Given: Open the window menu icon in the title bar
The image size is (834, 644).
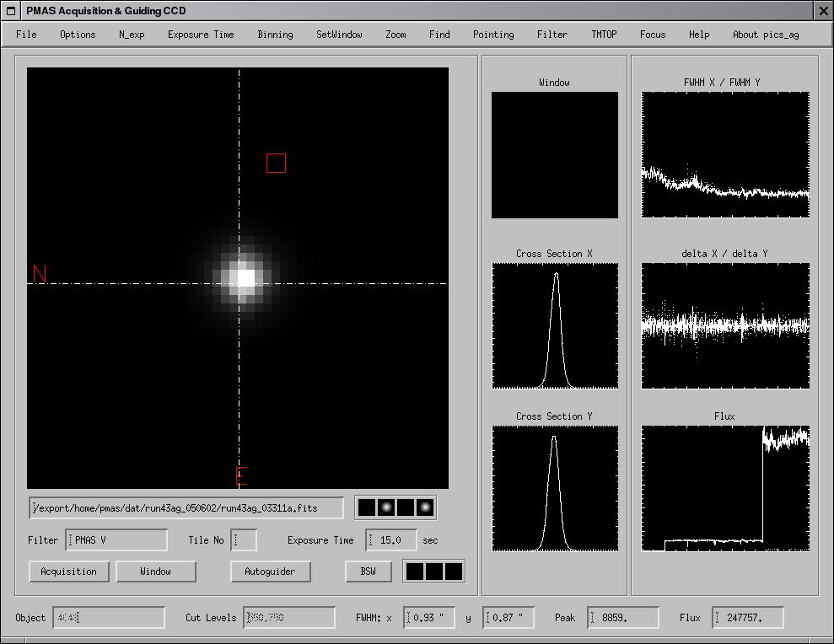Looking at the screenshot, I should point(11,11).
